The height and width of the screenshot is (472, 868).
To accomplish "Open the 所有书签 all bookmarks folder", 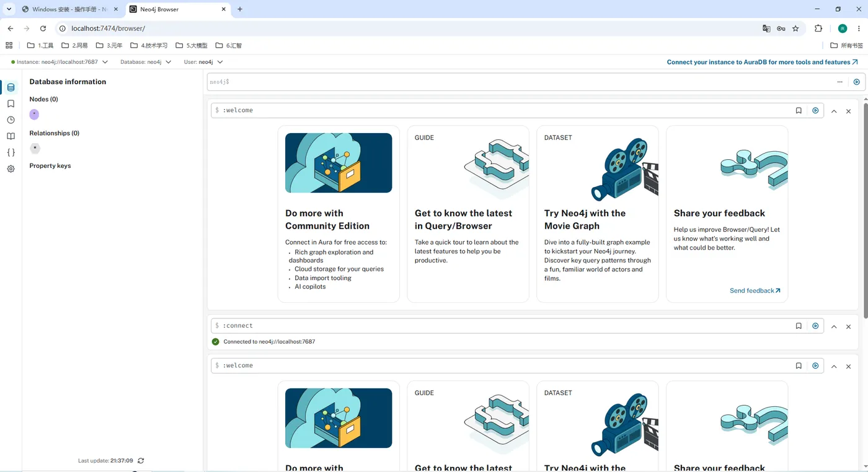I will 846,45.
